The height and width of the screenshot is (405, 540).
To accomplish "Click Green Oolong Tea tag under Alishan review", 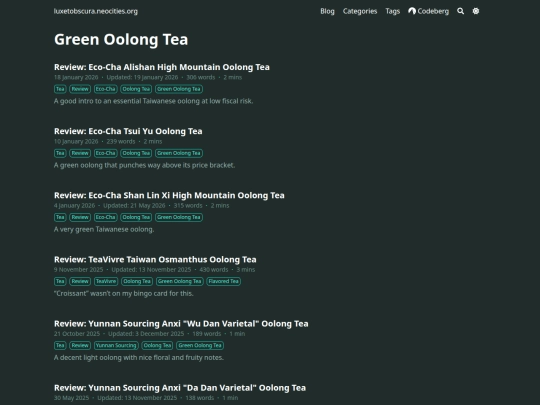I will click(179, 89).
